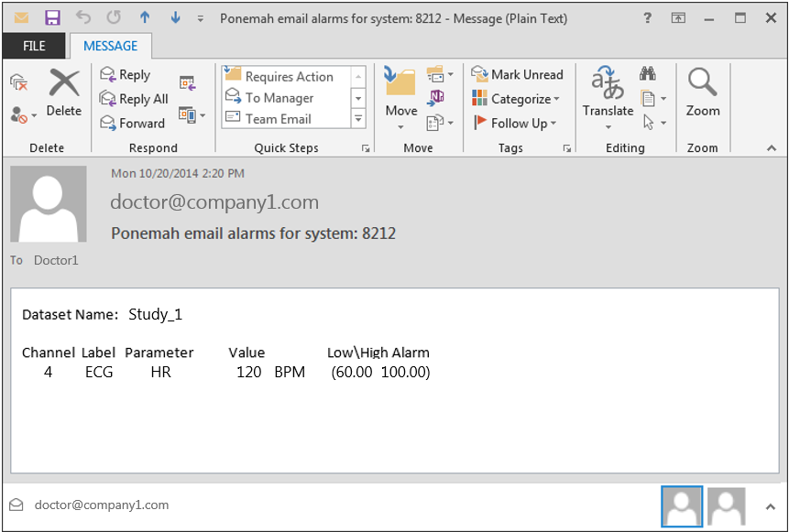The width and height of the screenshot is (789, 532).
Task: Click the Find binoculars icon
Action: coord(648,71)
